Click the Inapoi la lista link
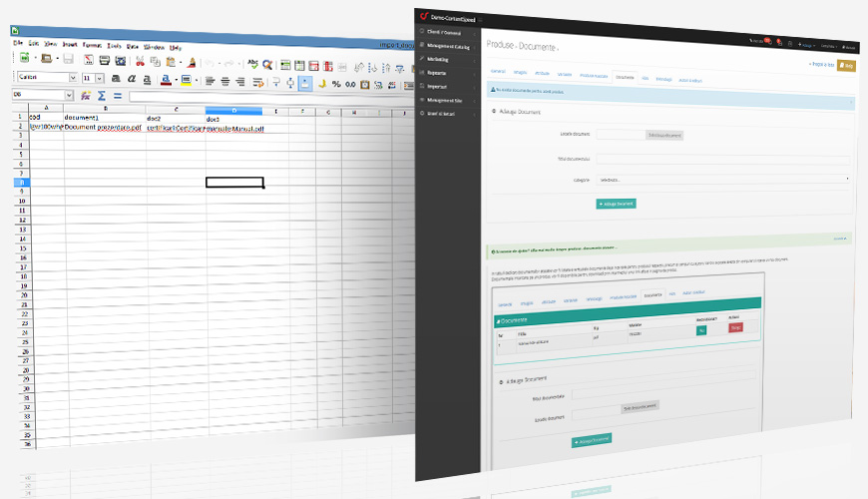 pos(821,64)
